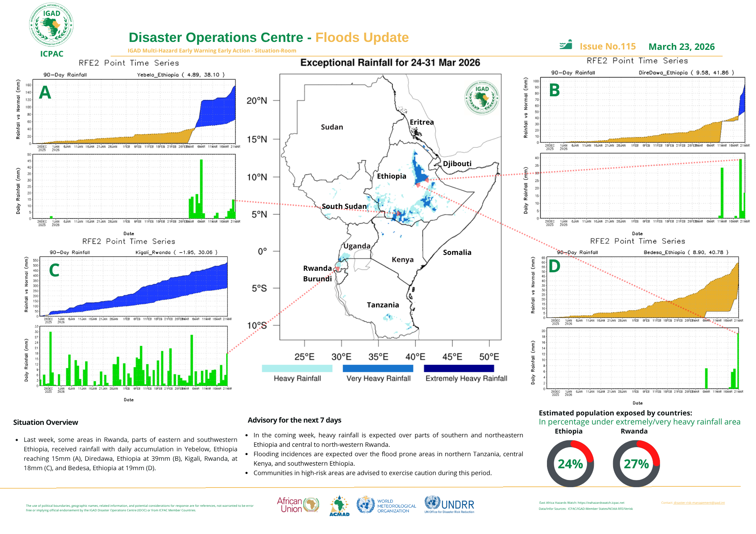
Task: Click the green letter D chart marker
Action: (x=554, y=266)
